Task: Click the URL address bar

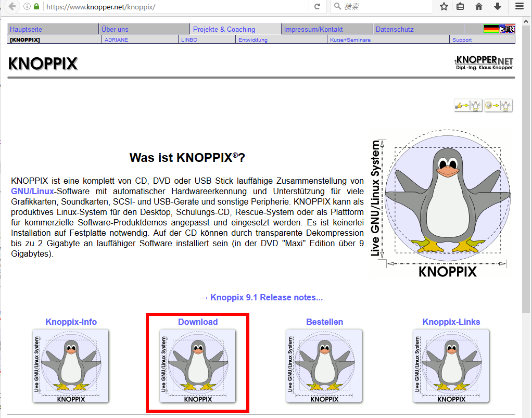Action: 176,6
